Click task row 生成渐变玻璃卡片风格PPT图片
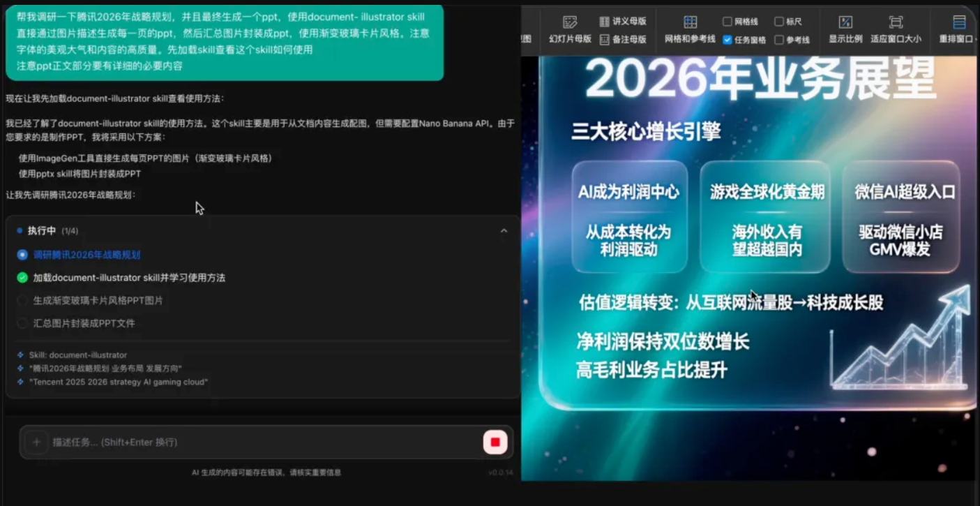The height and width of the screenshot is (506, 980). [x=98, y=301]
